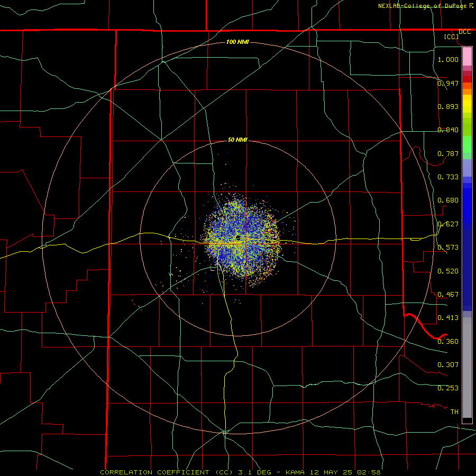Click the KAMA station identifier
Viewport: 476px width, 476px height.
click(x=295, y=472)
